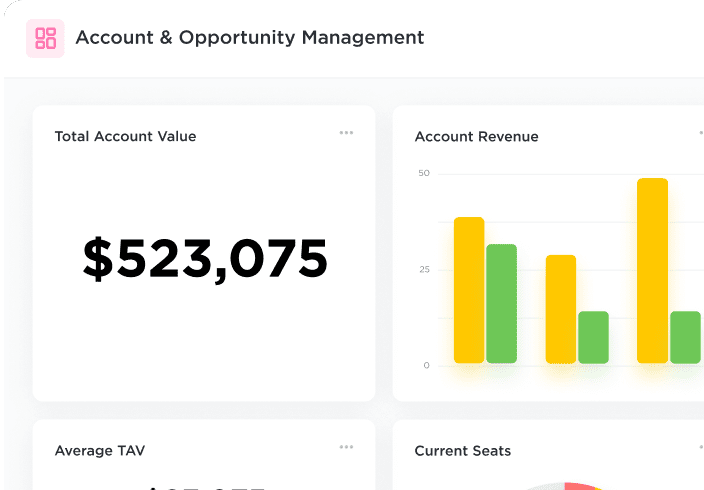
Task: Click the Current Seats card title
Action: (462, 451)
